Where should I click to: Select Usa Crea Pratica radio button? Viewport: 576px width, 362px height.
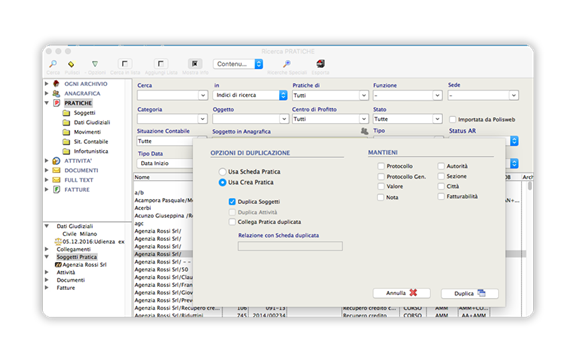point(222,182)
